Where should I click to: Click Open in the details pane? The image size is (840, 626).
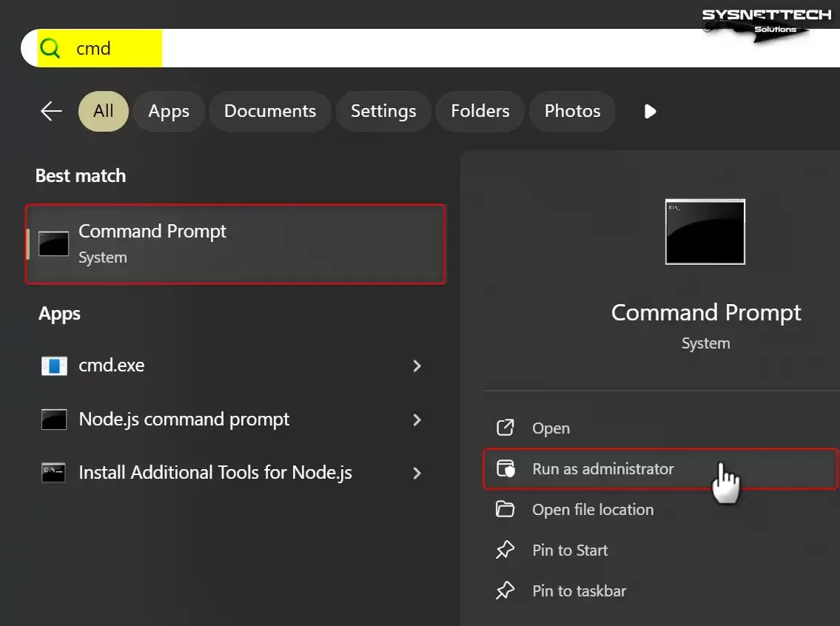pos(661,428)
